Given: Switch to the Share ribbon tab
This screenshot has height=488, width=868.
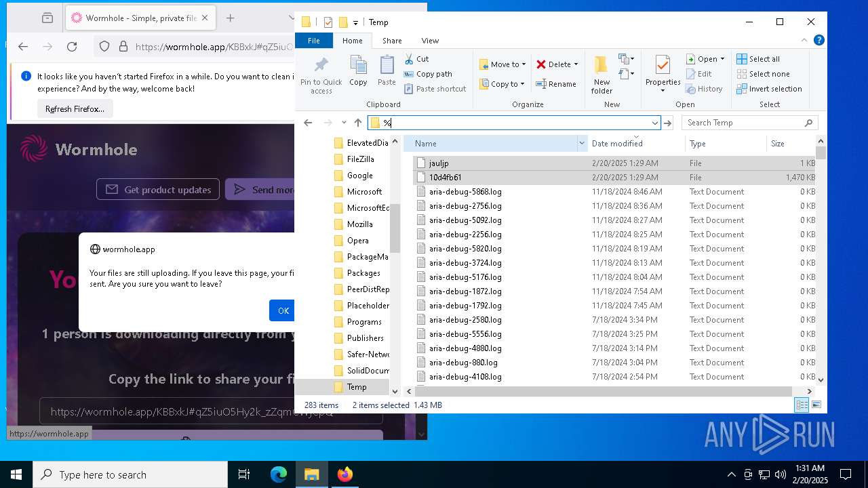Looking at the screenshot, I should tap(392, 41).
